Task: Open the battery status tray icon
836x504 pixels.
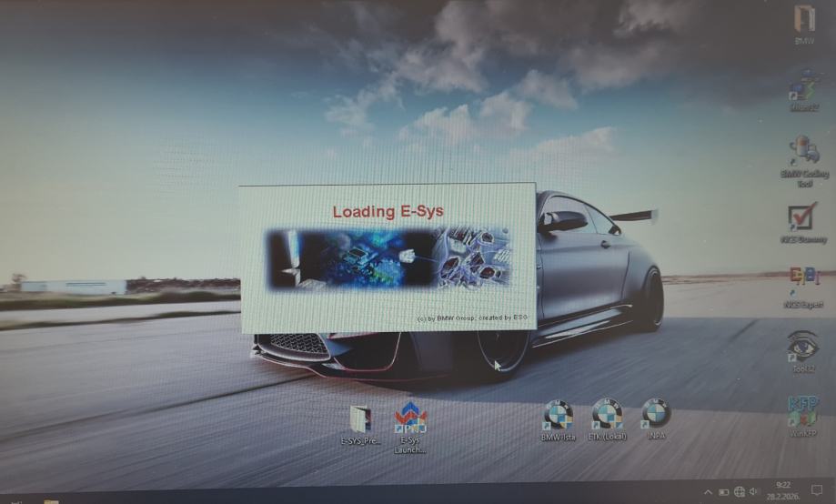Action: point(723,492)
